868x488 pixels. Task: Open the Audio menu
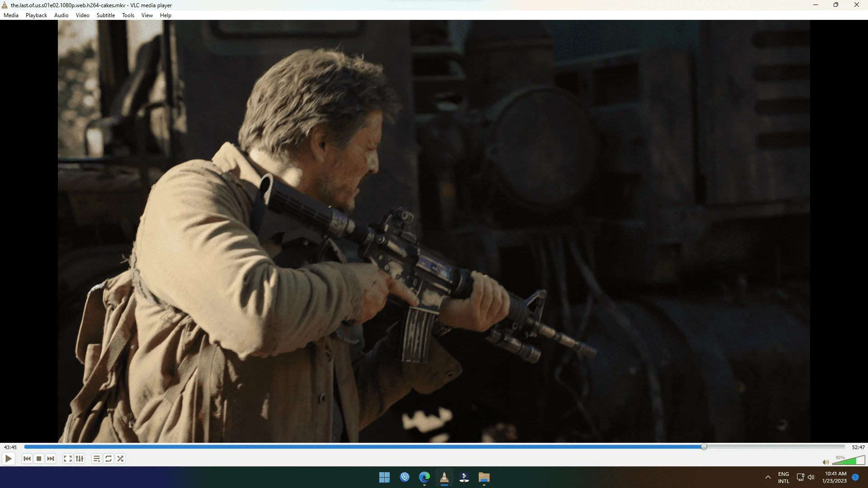(x=61, y=15)
